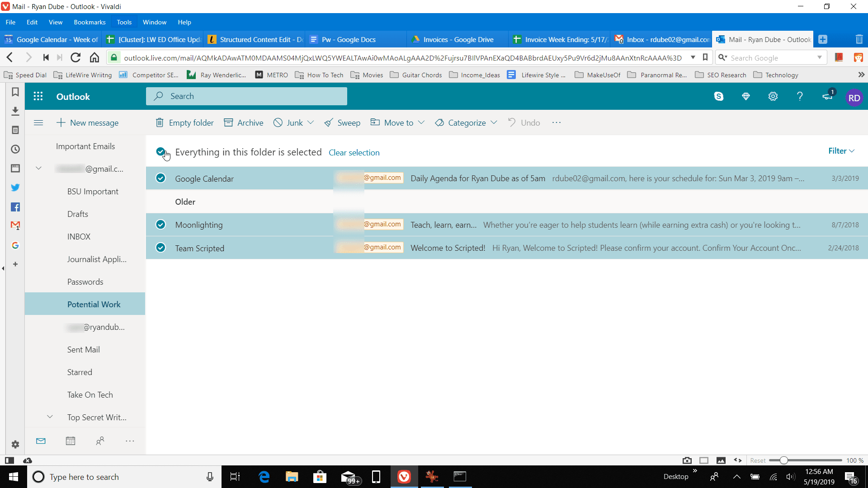
Task: Click the Notifications bell icon
Action: click(x=829, y=97)
